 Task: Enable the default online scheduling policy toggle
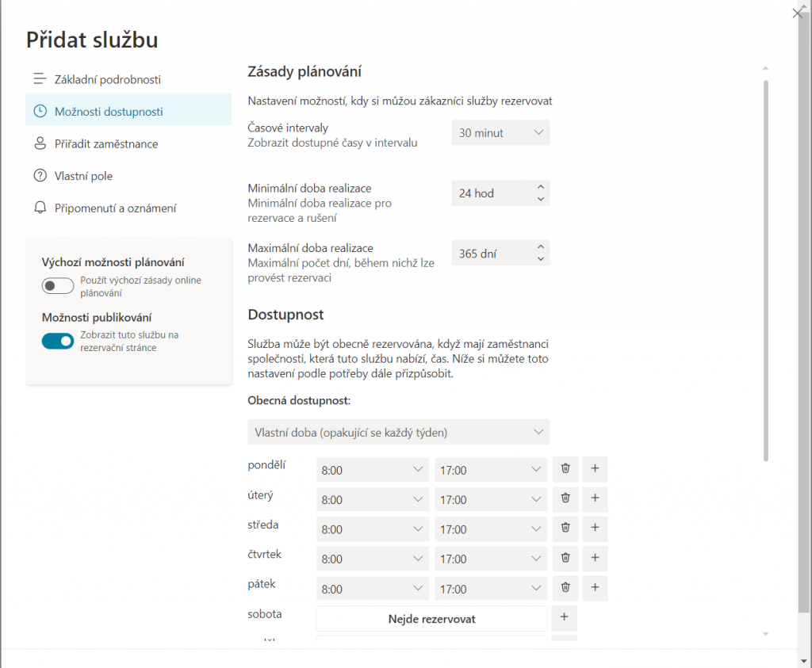[58, 286]
